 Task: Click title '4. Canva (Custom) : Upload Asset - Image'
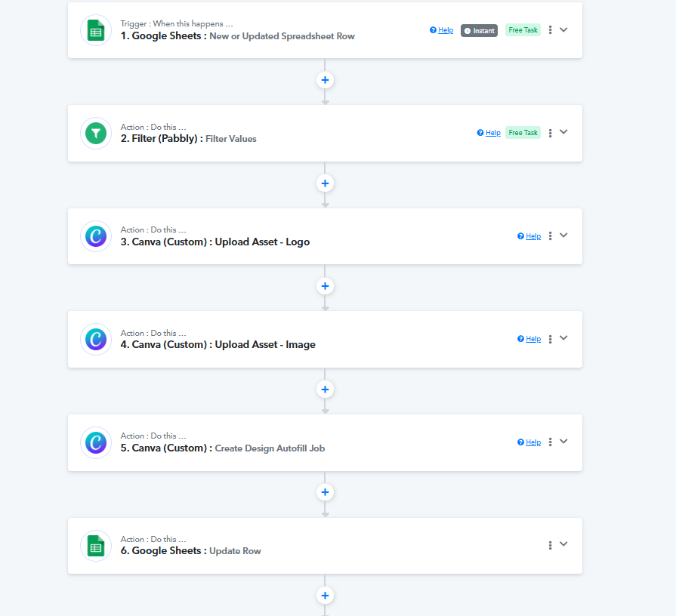click(x=218, y=345)
